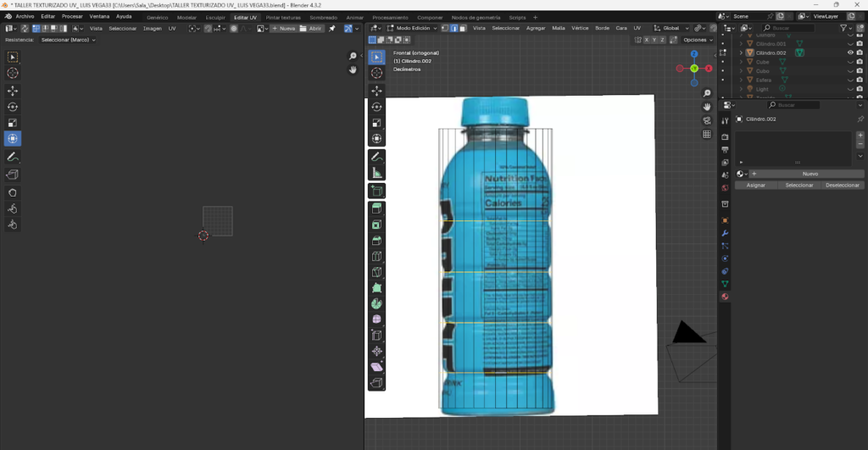Switch to the Sombreado workspace tab
This screenshot has width=868, height=450.
pos(323,18)
